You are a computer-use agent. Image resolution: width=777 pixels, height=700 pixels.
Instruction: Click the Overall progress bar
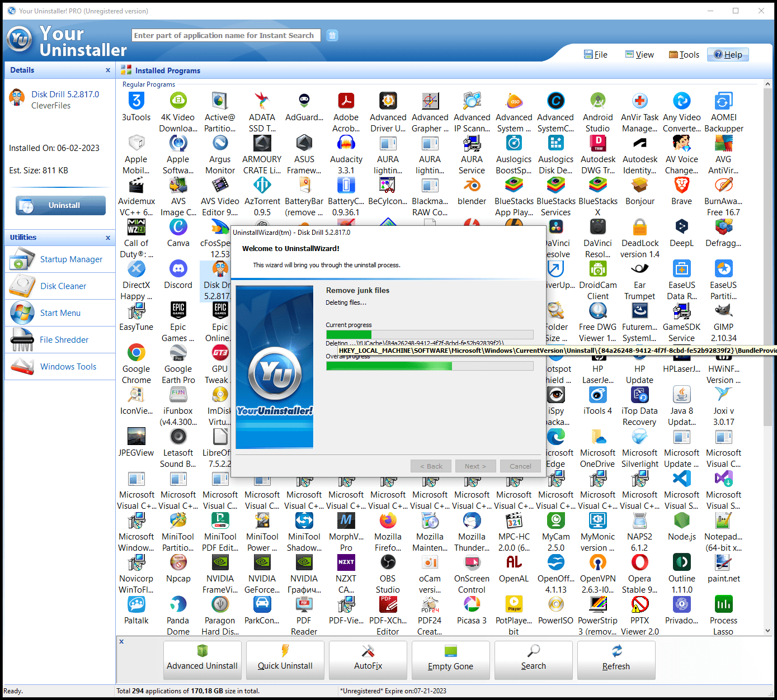click(x=430, y=366)
